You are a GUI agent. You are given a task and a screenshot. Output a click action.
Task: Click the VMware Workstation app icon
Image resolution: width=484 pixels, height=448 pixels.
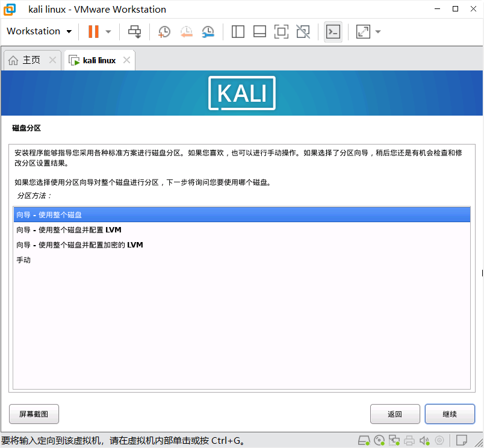(10, 9)
